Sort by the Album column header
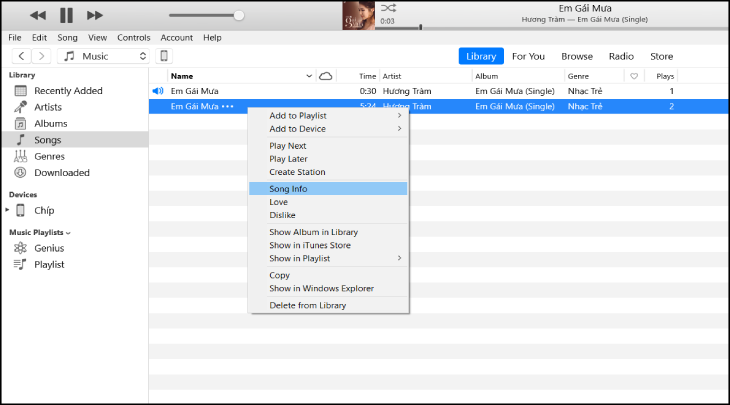Image resolution: width=730 pixels, height=405 pixels. 487,76
